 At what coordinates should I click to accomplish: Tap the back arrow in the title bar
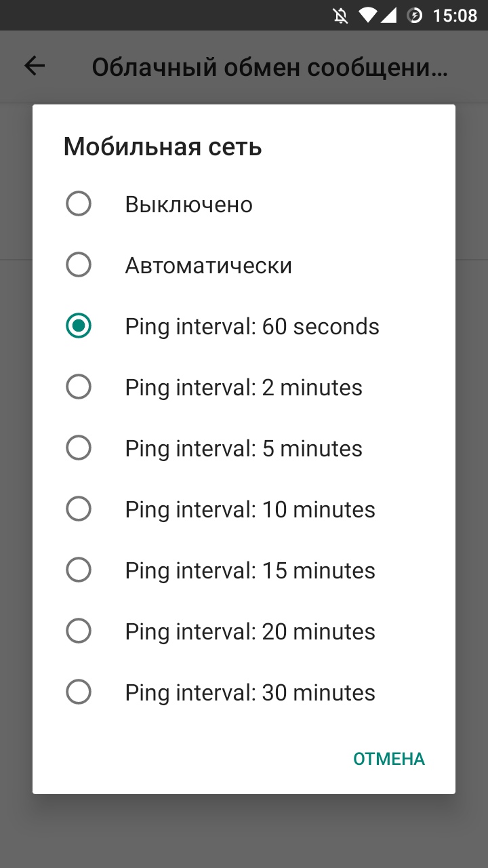coord(35,65)
